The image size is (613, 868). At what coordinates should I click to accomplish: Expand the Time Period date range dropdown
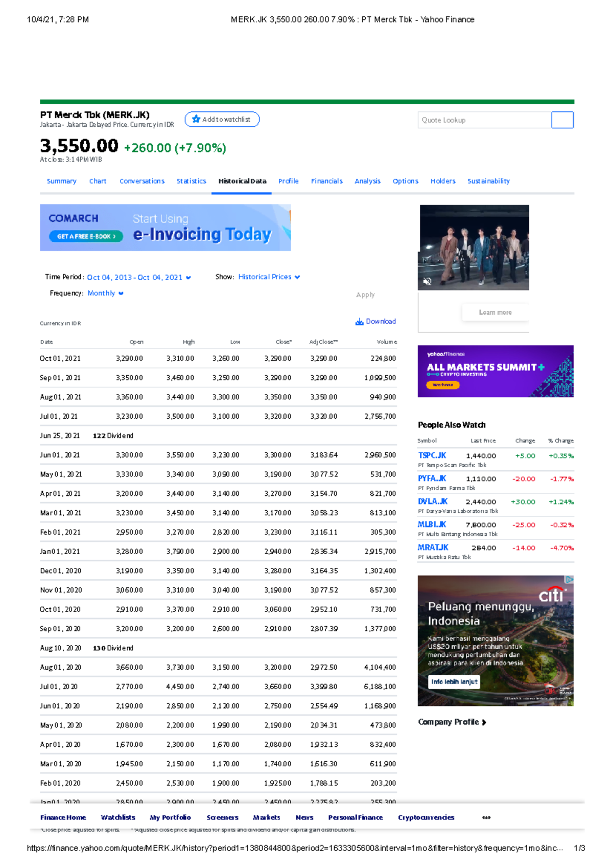(x=139, y=277)
